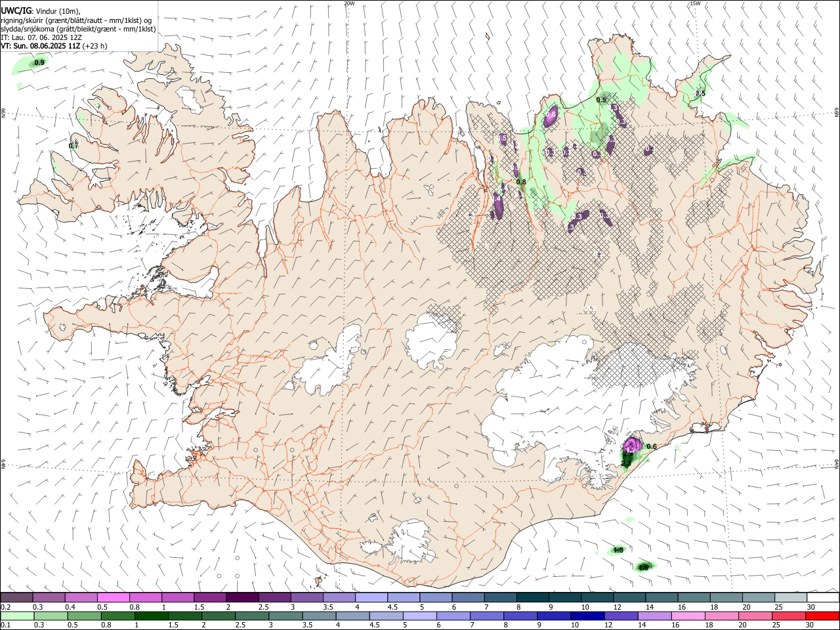Click the '15W' longitude label
The image size is (840, 630).
click(694, 3)
